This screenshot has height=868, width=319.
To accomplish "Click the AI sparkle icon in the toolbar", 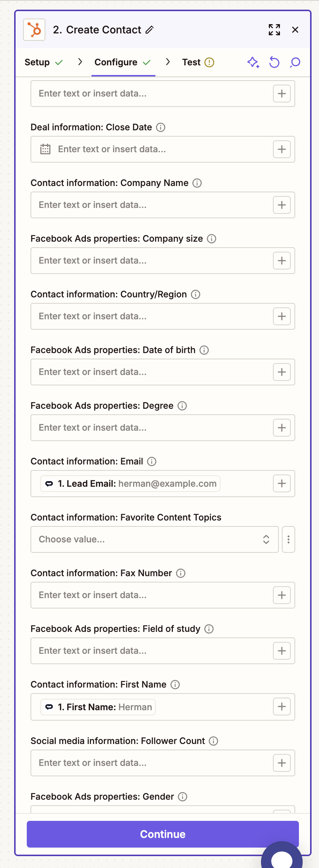I will coord(253,62).
